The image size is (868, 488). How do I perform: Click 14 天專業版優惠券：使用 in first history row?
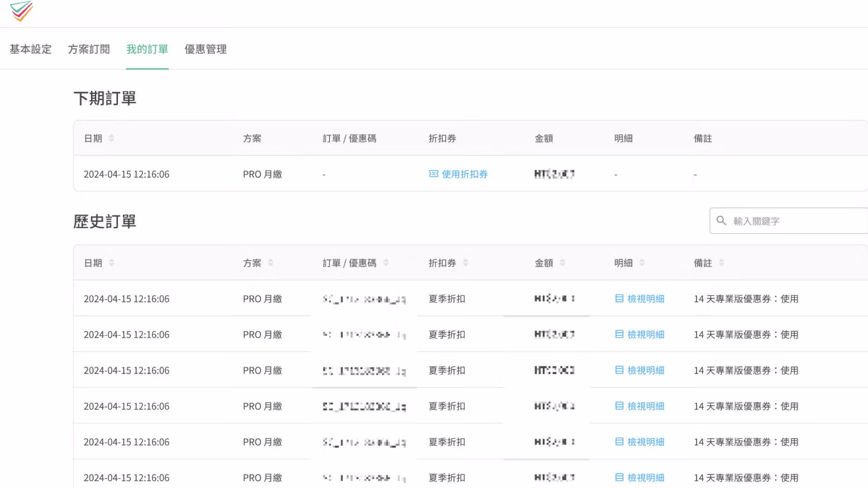pos(746,299)
